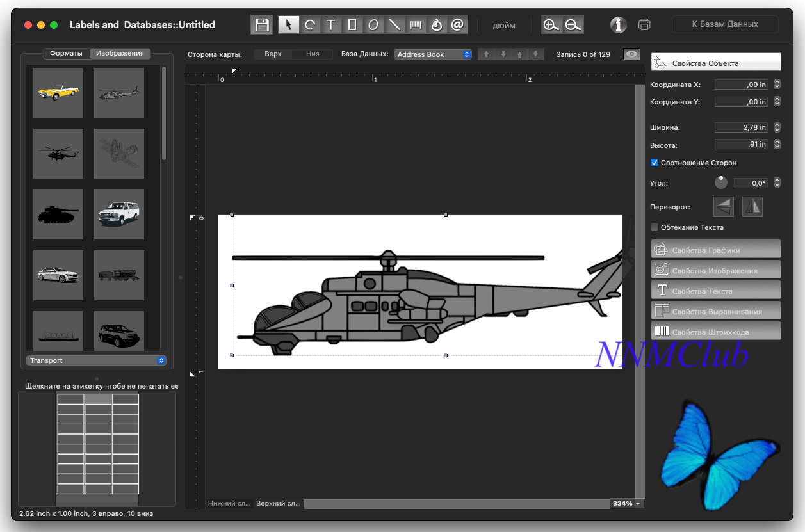Image resolution: width=805 pixels, height=532 pixels.
Task: Select the line drawing tool
Action: [394, 25]
